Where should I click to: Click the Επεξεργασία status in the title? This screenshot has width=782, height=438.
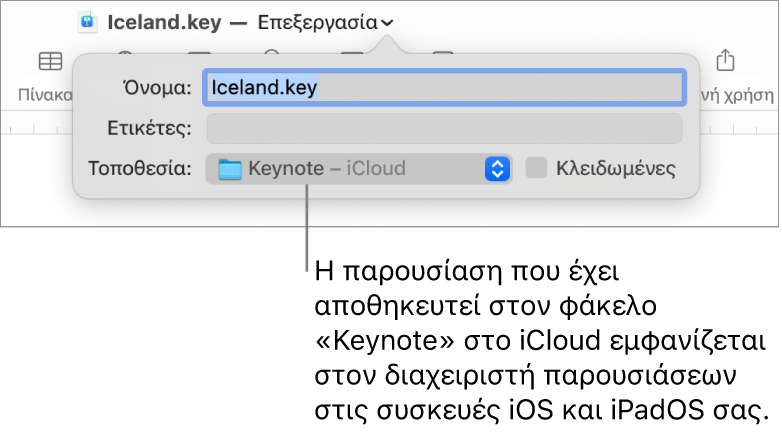[x=317, y=22]
